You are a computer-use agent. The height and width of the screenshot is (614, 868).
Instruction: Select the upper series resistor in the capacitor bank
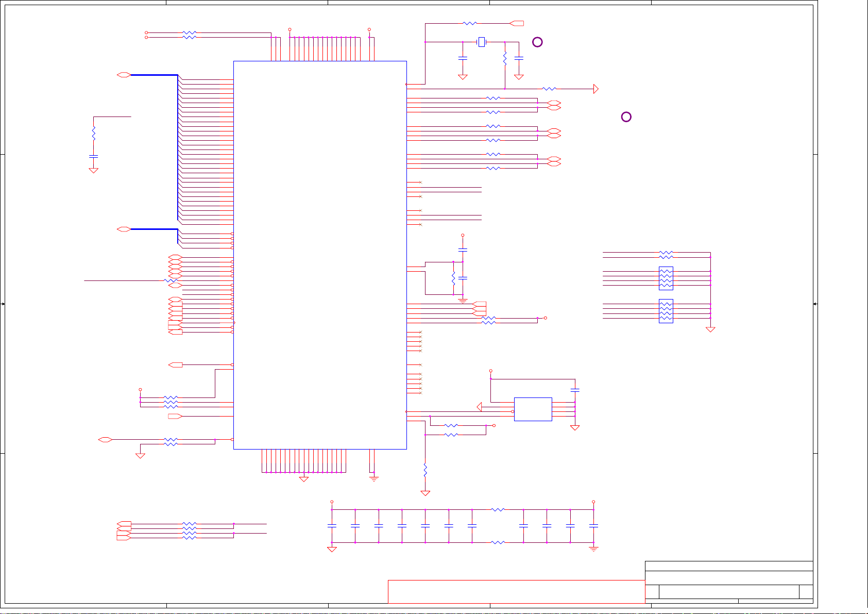pyautogui.click(x=498, y=510)
